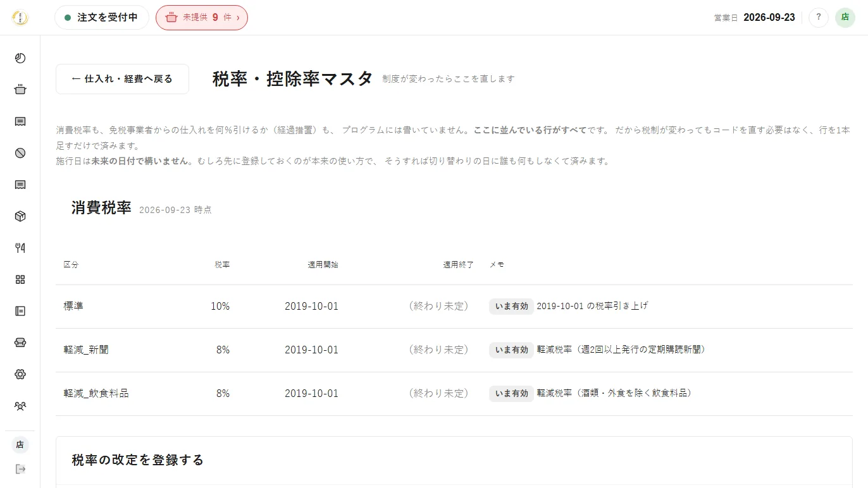The height and width of the screenshot is (488, 868).
Task: Click the restaurant logo in the top-left corner
Action: pos(20,18)
